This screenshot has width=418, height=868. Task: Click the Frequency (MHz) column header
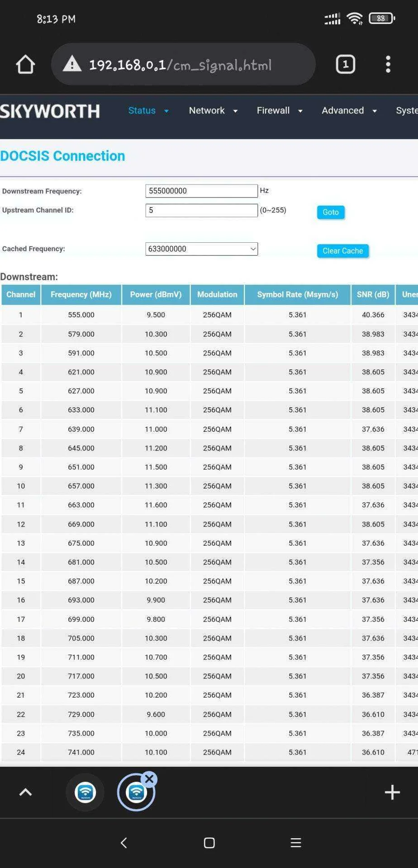(81, 294)
